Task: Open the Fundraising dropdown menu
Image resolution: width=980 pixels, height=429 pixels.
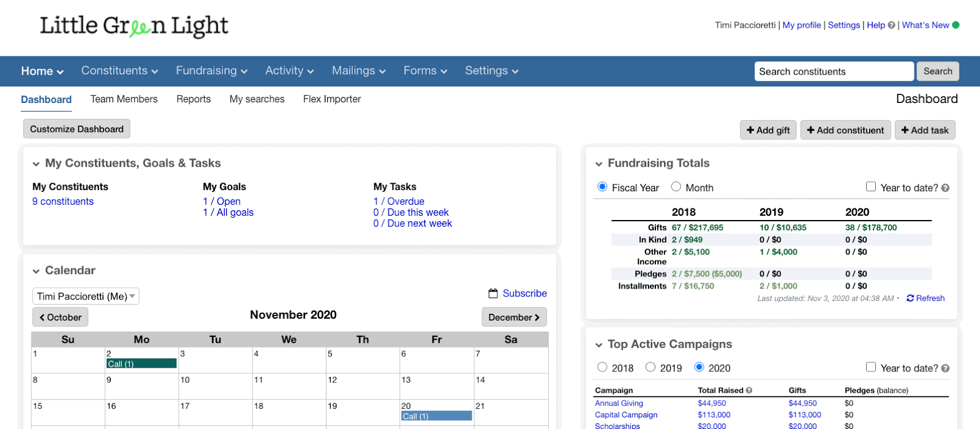Action: pos(212,71)
